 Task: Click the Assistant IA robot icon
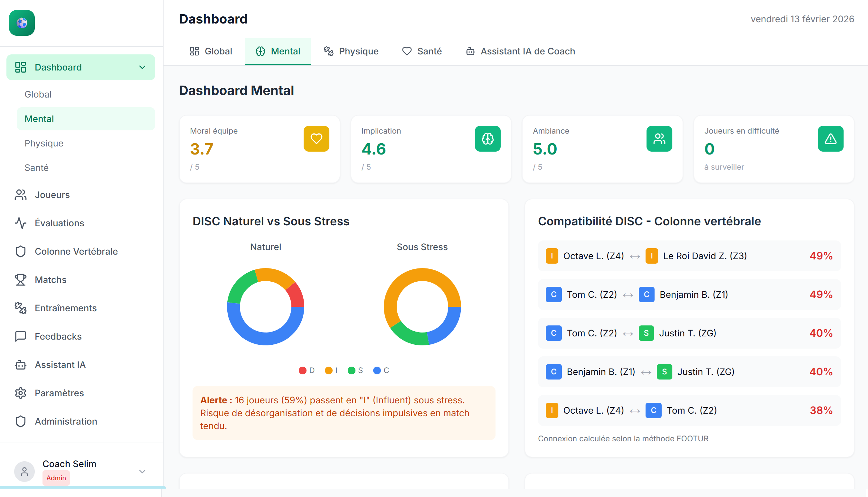pyautogui.click(x=21, y=365)
